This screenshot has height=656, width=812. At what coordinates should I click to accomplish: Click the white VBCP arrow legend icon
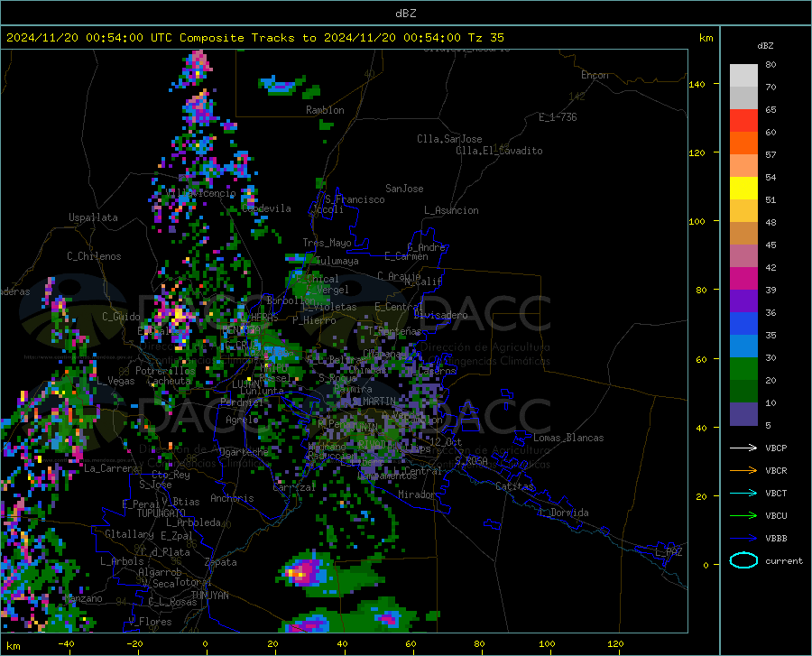coord(743,448)
